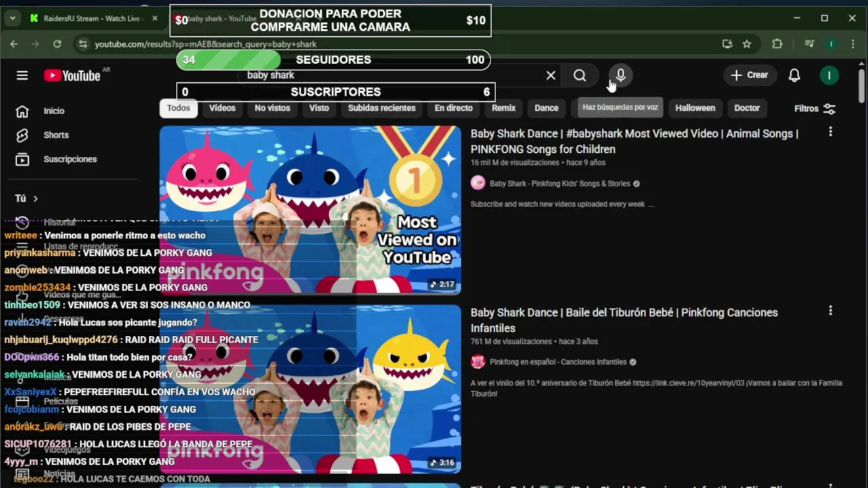This screenshot has width=868, height=488.
Task: Select the Dance filter chip
Action: 547,108
